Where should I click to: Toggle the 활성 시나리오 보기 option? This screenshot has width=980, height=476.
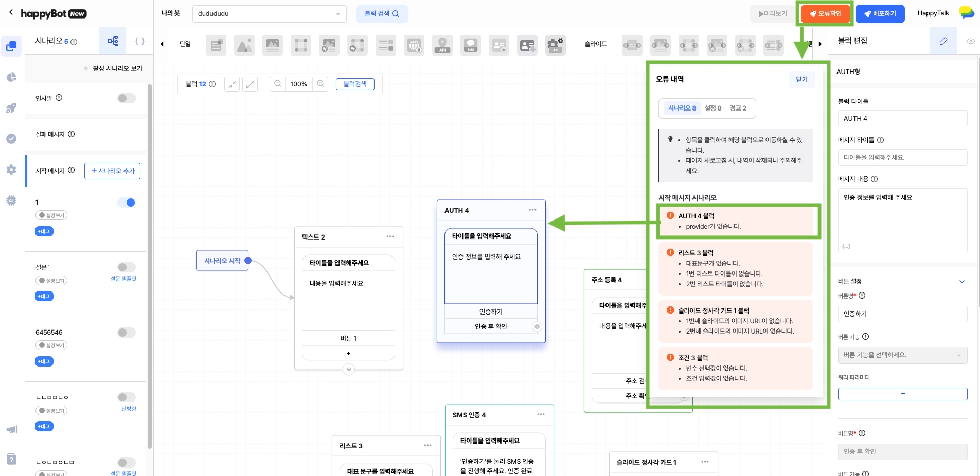pos(113,68)
